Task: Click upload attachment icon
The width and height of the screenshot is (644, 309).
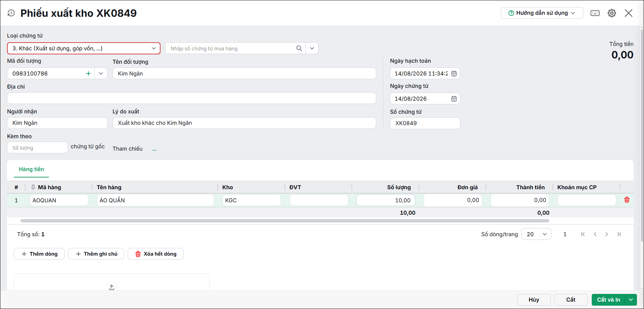Action: click(112, 287)
